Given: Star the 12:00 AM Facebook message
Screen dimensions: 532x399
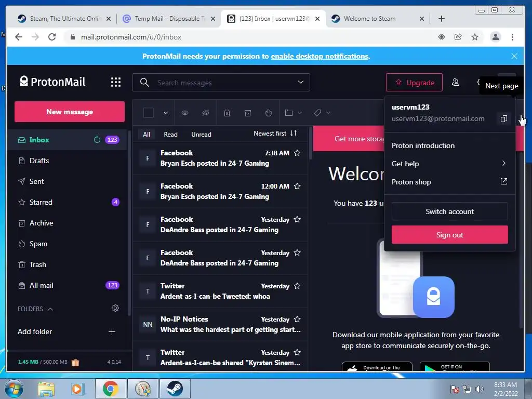Looking at the screenshot, I should [297, 187].
